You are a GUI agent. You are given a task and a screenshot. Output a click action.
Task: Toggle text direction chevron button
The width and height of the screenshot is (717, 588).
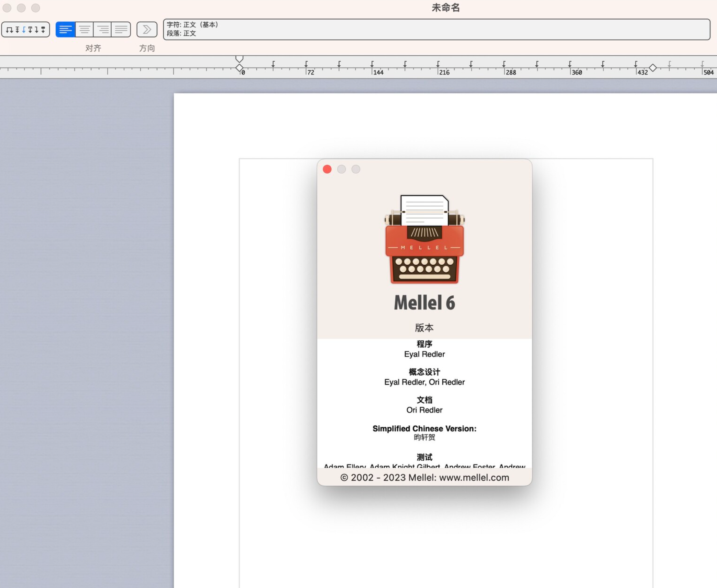point(147,29)
